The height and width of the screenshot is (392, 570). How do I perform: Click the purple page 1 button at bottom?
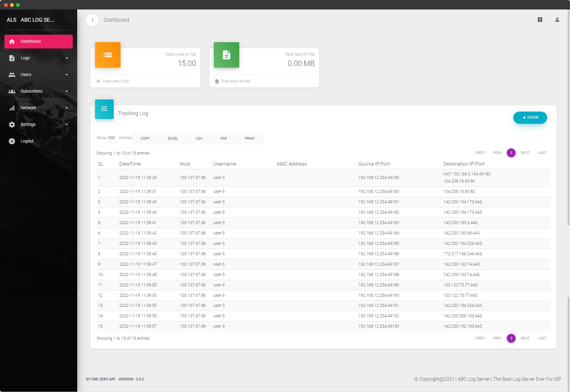click(x=511, y=338)
